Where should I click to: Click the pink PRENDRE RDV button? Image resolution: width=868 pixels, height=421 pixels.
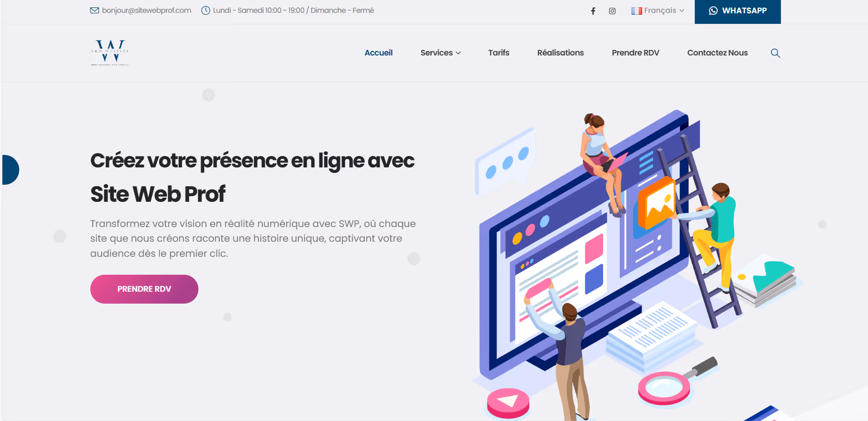[144, 289]
